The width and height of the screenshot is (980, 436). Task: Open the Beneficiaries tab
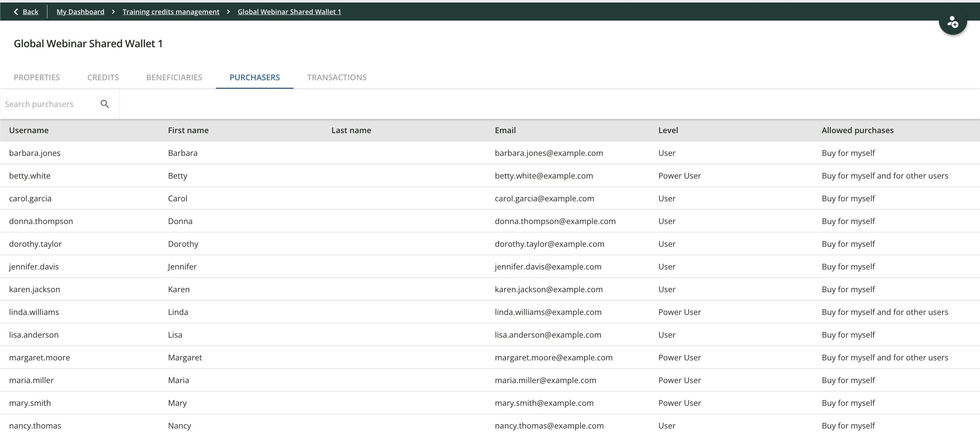coord(174,77)
